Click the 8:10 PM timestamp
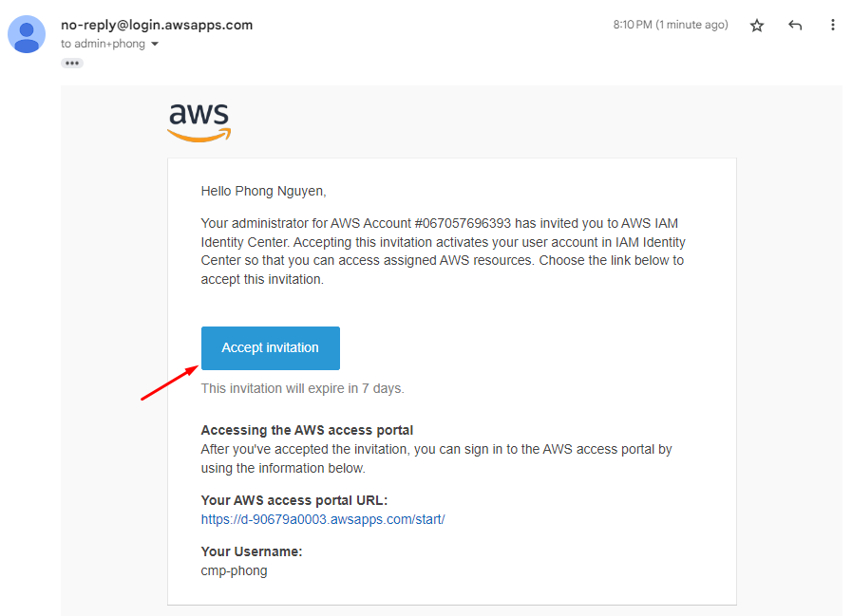Image resolution: width=852 pixels, height=616 pixels. click(671, 26)
